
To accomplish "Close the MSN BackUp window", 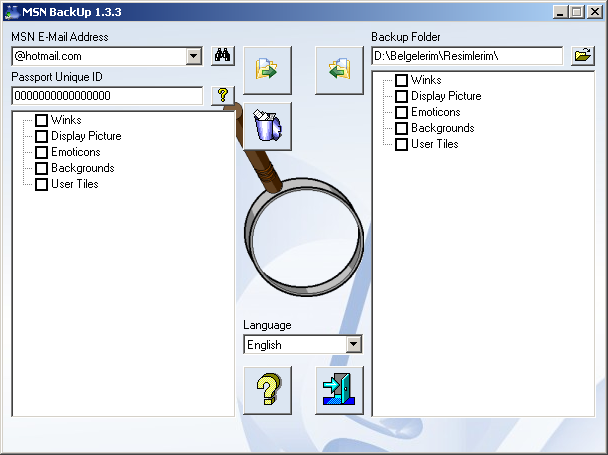I will [x=595, y=12].
